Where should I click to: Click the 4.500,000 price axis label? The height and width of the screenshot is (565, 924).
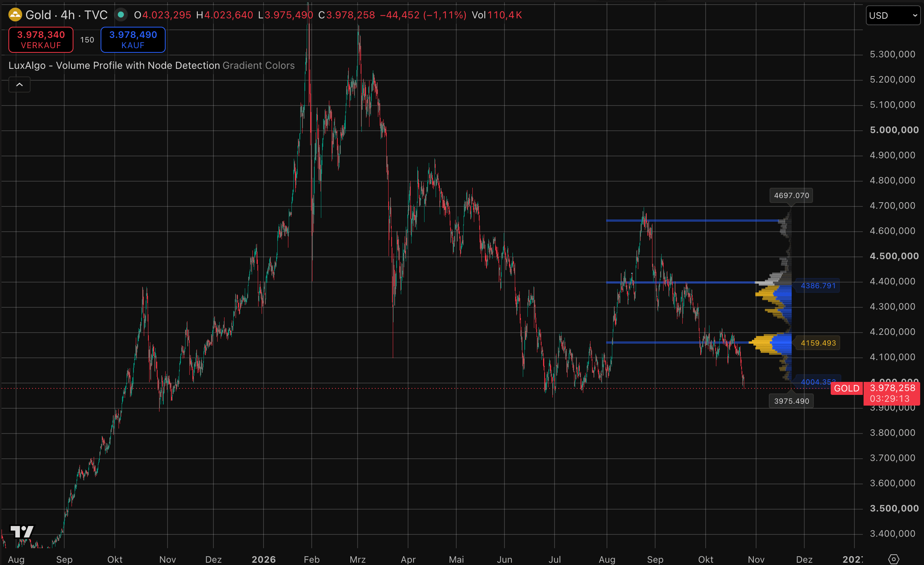[x=894, y=256]
